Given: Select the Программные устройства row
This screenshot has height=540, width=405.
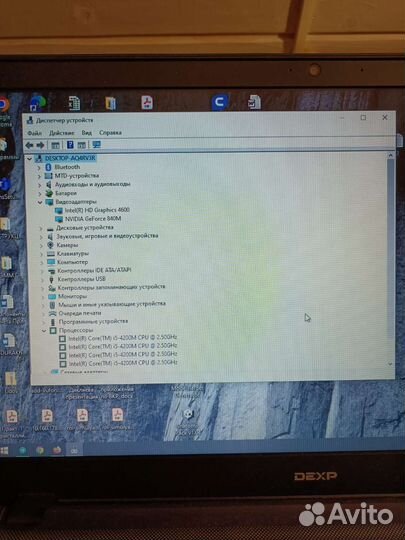Looking at the screenshot, I should [93, 322].
